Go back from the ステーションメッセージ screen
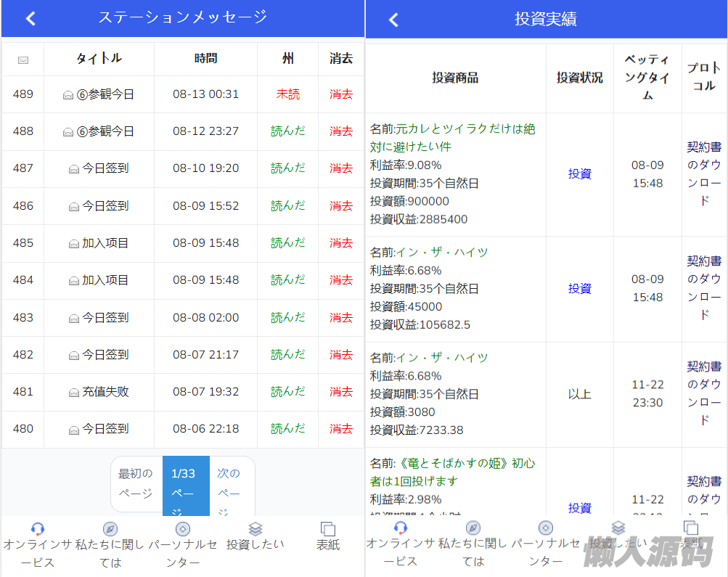Screen dimensions: 728x577 click(30, 19)
